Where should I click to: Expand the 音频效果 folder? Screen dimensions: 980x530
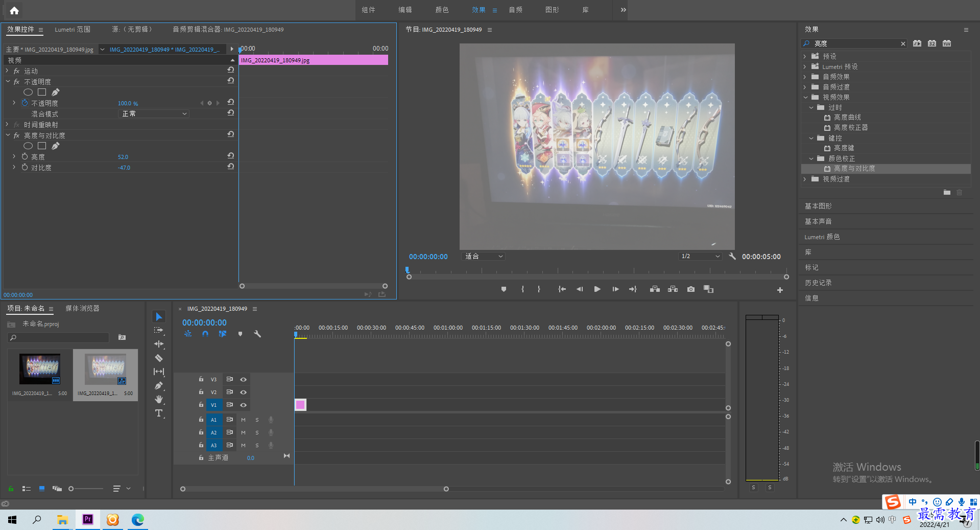point(805,77)
